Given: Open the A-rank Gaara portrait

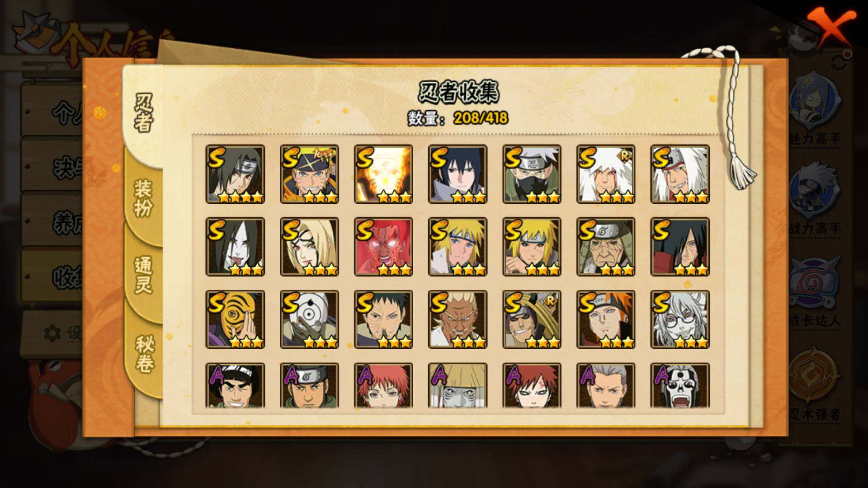Looking at the screenshot, I should [532, 386].
